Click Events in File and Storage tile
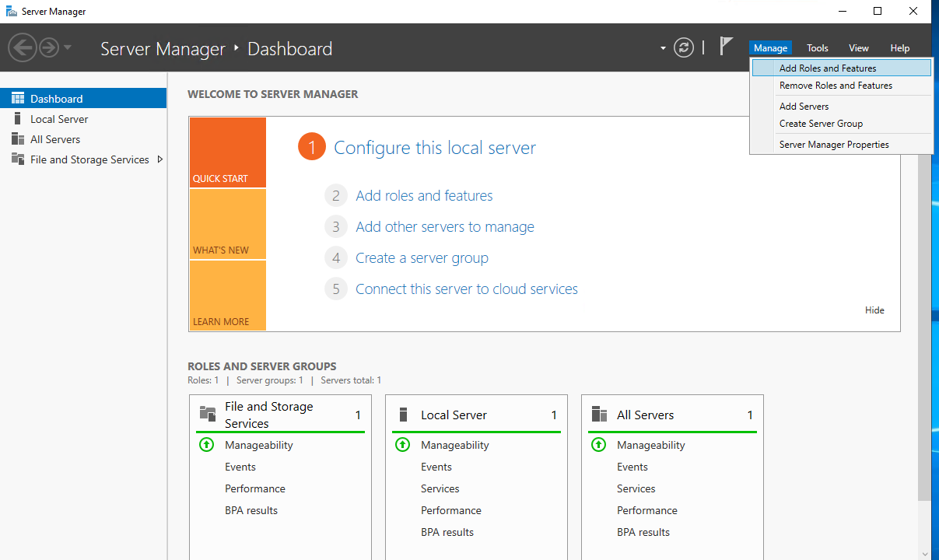Screen dimensions: 939x560 (x=240, y=467)
